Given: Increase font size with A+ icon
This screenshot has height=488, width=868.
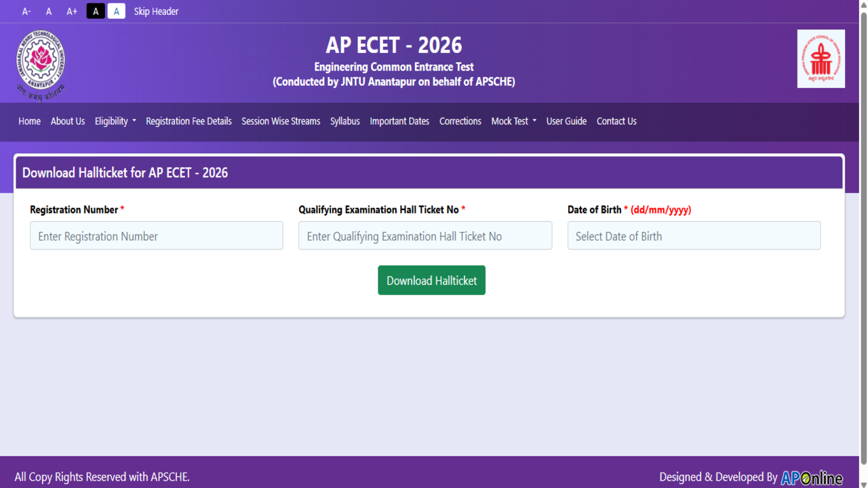Looking at the screenshot, I should (71, 11).
